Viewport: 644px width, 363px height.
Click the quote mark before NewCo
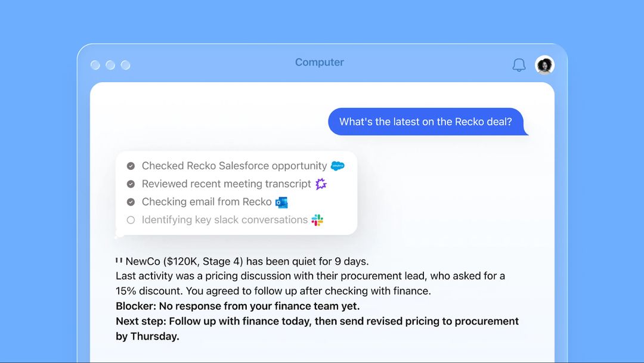click(119, 260)
